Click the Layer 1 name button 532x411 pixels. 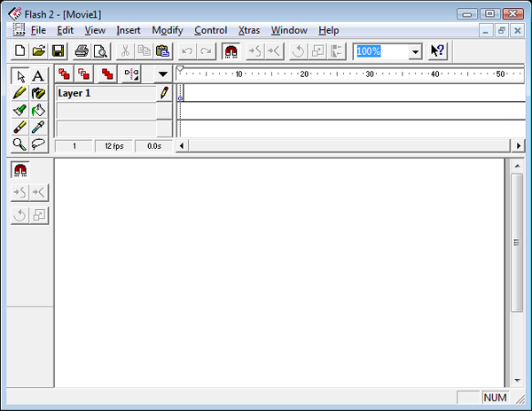pos(106,93)
